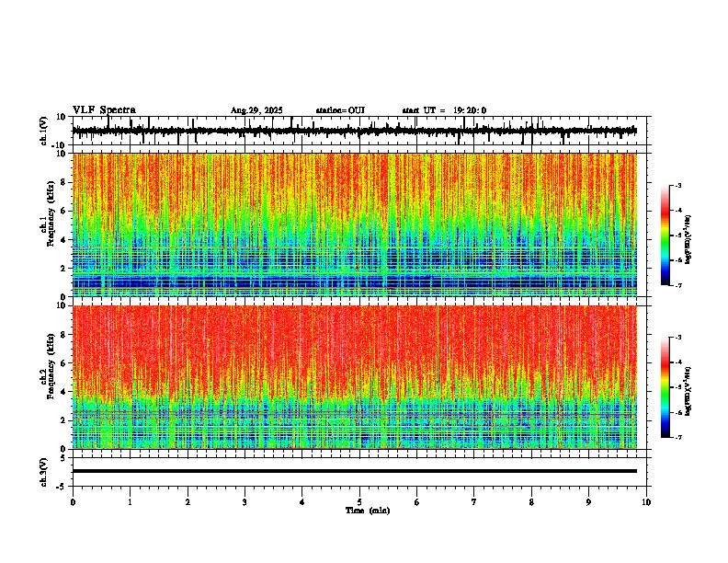Click the "5" tick on the time axis
The height and width of the screenshot is (563, 728).
click(359, 502)
